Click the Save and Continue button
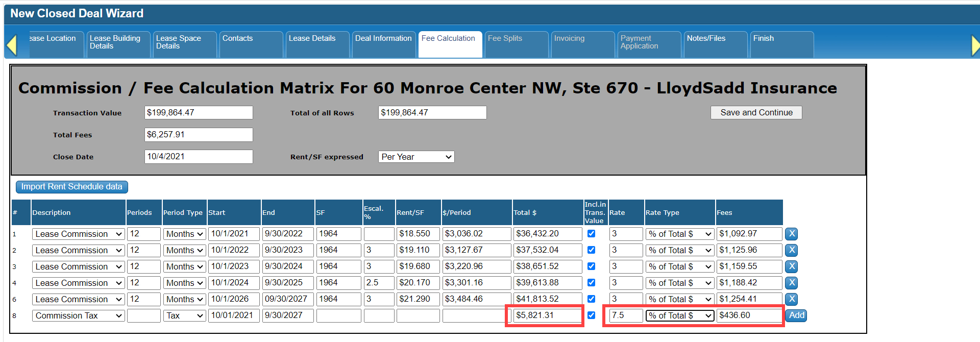980x342 pixels. pos(756,113)
